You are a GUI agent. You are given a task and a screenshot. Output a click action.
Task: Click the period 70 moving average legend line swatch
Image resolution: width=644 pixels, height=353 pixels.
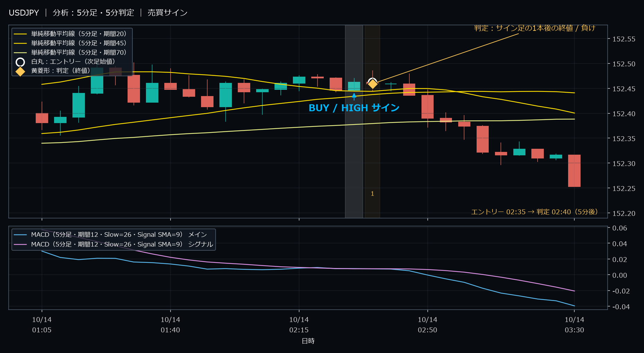(20, 53)
